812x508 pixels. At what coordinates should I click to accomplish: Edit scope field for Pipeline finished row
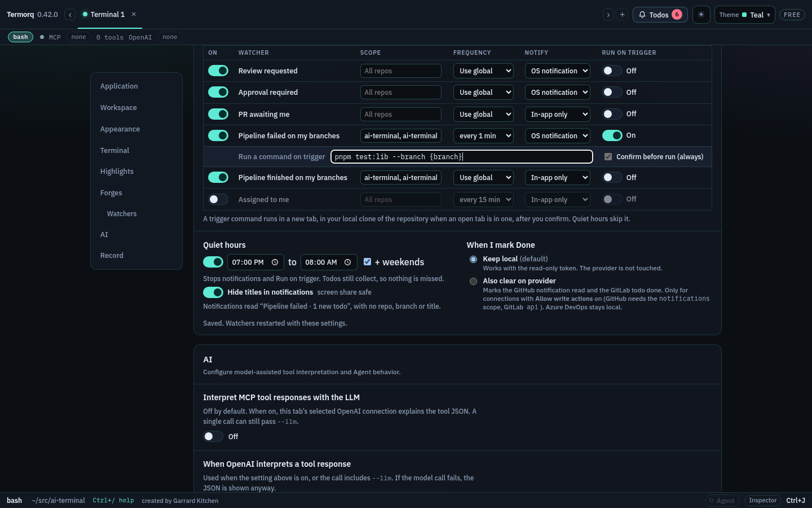tap(401, 177)
